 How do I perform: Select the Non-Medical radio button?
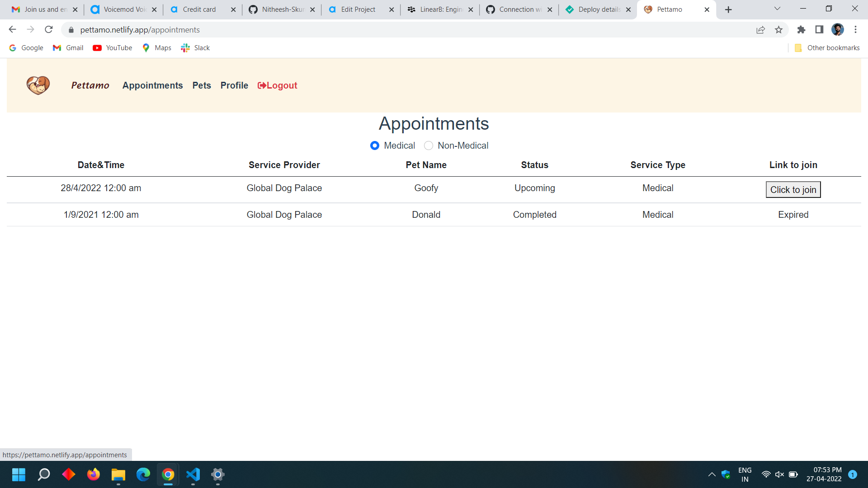click(x=429, y=145)
